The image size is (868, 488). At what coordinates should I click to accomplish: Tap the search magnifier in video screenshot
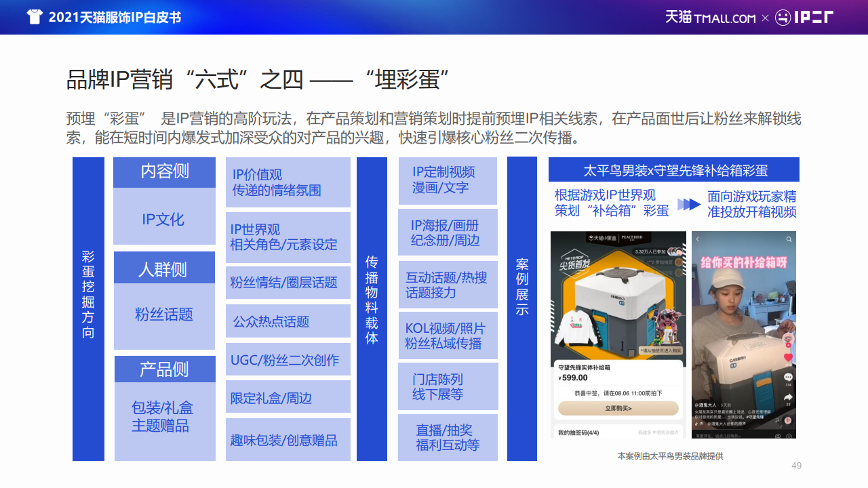(789, 239)
